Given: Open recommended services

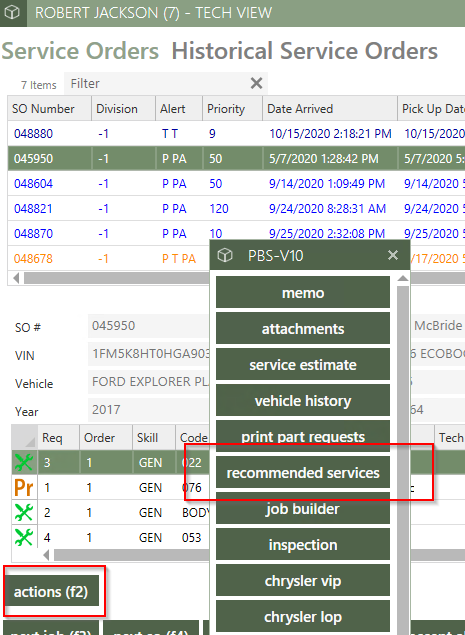Looking at the screenshot, I should [303, 472].
